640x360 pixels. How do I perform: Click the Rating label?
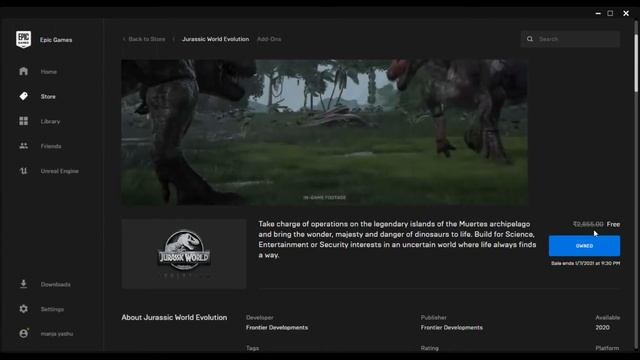(430, 349)
